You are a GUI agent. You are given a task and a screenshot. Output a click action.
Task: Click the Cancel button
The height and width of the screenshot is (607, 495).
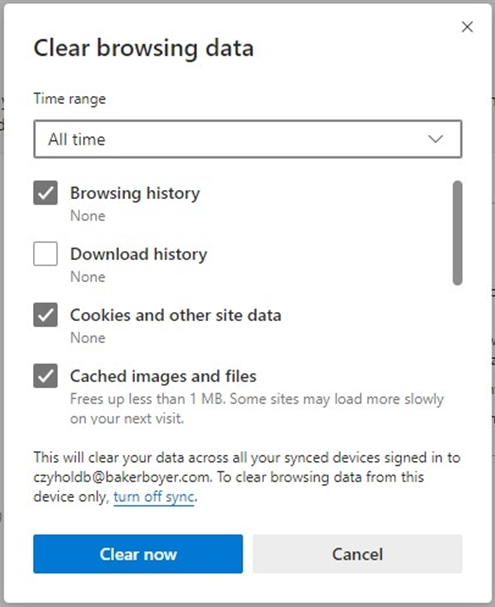(x=358, y=554)
